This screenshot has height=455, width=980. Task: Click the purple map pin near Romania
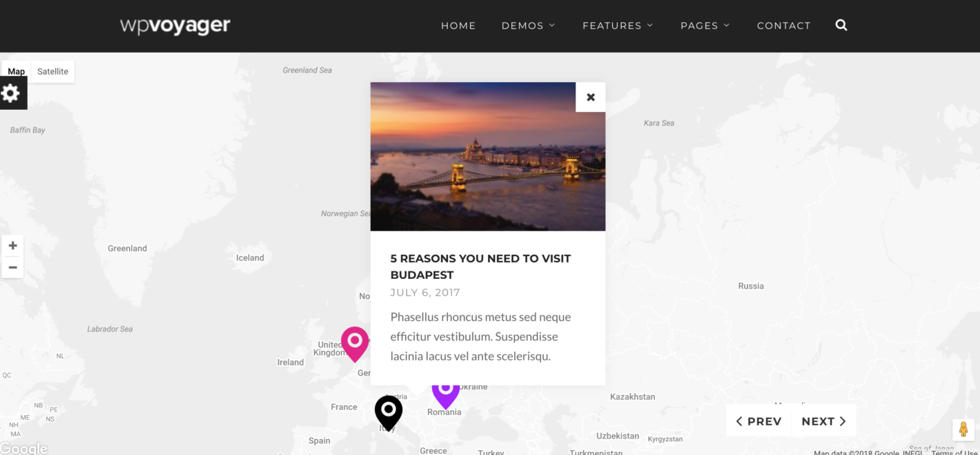(446, 394)
